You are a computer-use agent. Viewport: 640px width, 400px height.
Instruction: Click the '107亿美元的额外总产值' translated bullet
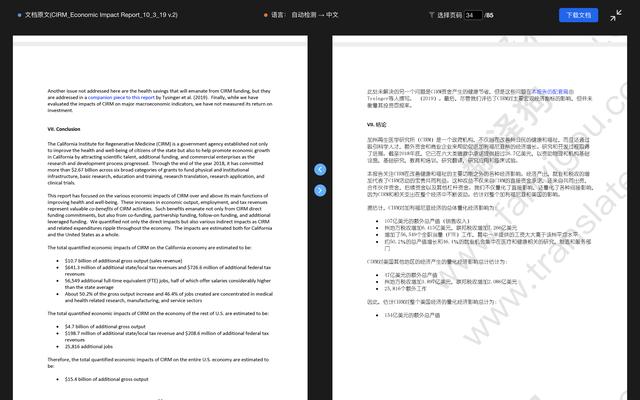coord(427,221)
